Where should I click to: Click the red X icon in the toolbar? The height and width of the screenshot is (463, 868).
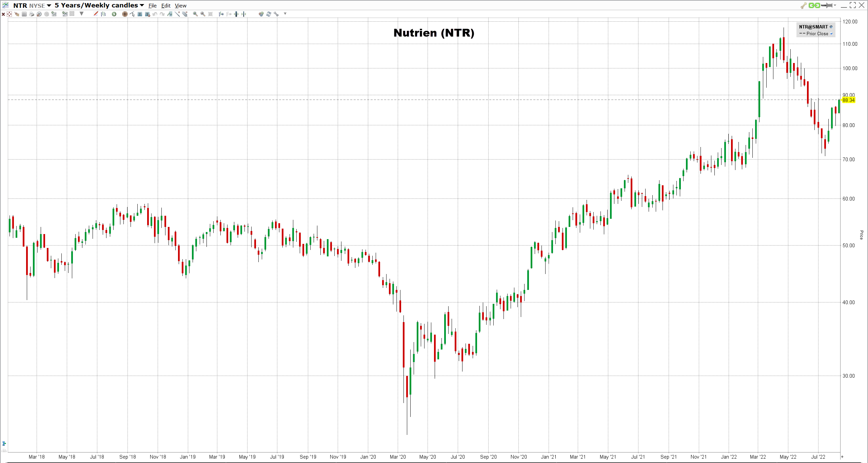point(3,14)
